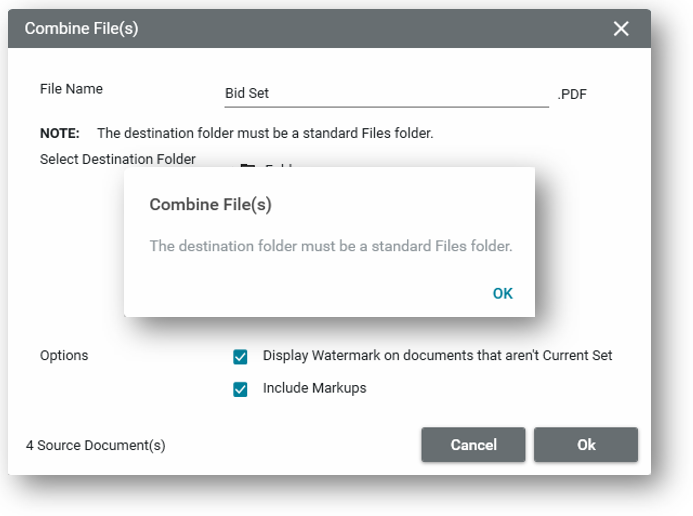This screenshot has width=693, height=516.
Task: Click the Include Markups label text
Action: pos(314,388)
